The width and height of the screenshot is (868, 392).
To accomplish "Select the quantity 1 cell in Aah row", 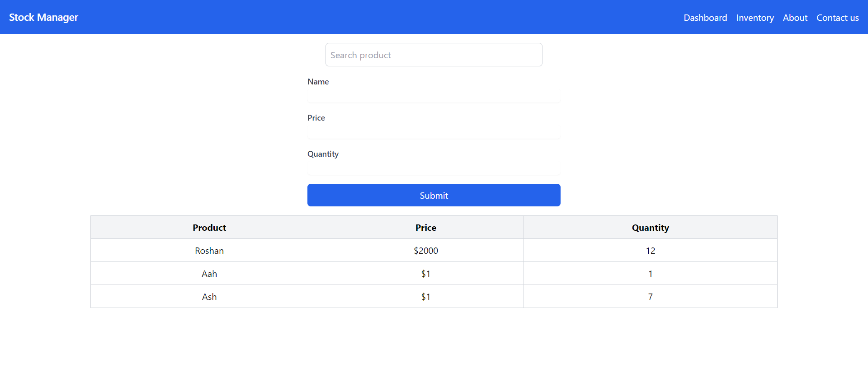I will pos(651,273).
